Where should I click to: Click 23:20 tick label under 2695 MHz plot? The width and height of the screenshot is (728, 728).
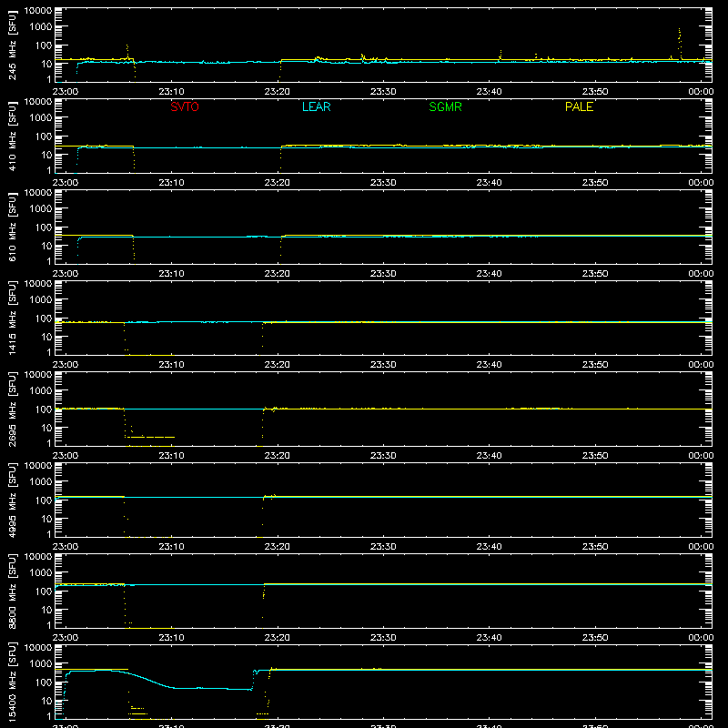pos(278,456)
